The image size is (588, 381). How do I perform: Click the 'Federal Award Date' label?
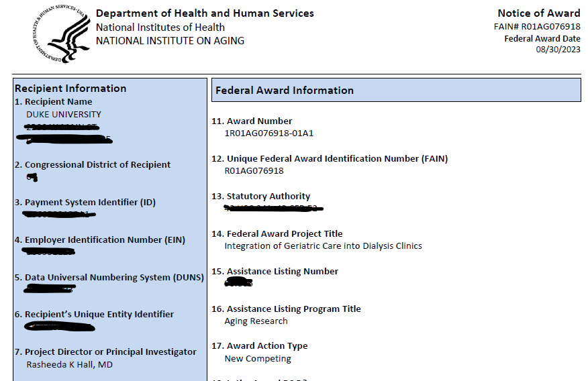coord(542,39)
